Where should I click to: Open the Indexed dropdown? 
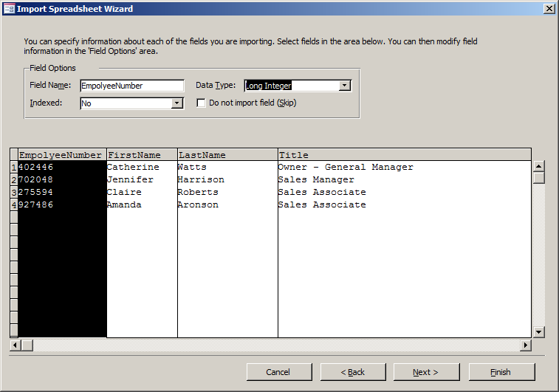point(176,103)
